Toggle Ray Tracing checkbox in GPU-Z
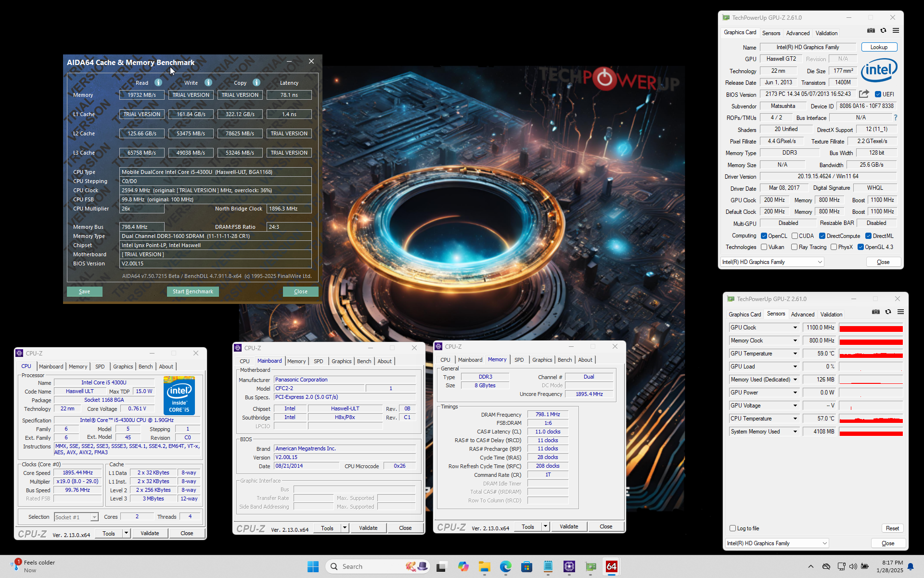Viewport: 924px width, 578px height. click(795, 247)
